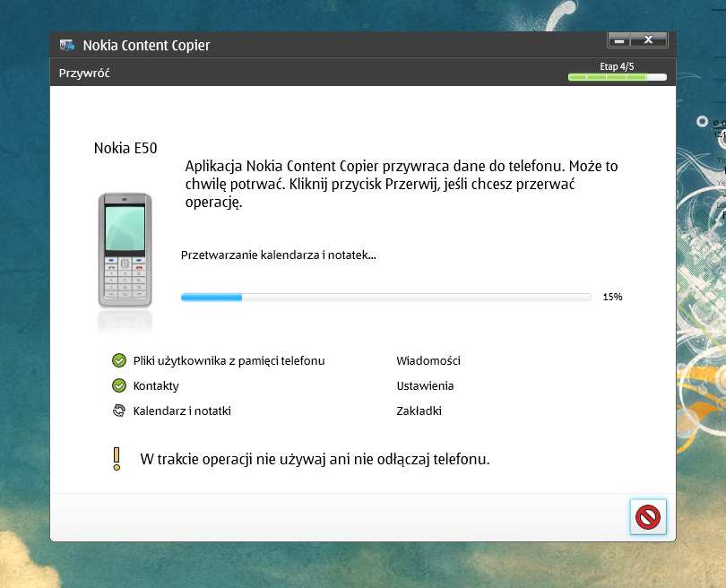
Task: Click the 'Wiadomości' item
Action: [428, 360]
